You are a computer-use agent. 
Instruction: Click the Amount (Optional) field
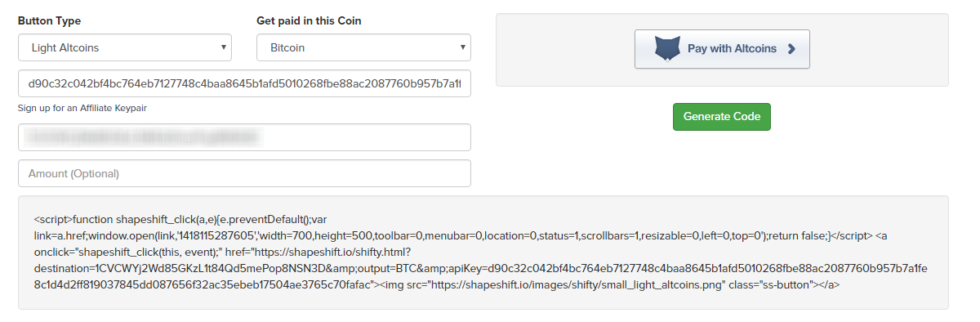click(244, 173)
